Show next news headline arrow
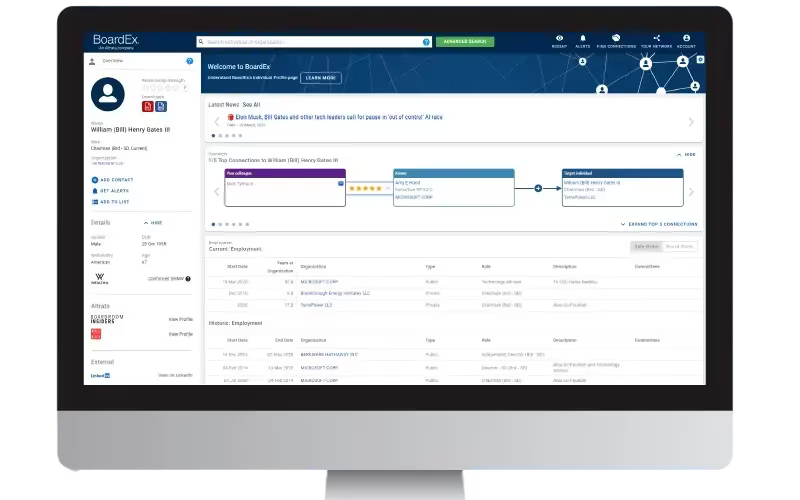 click(691, 122)
